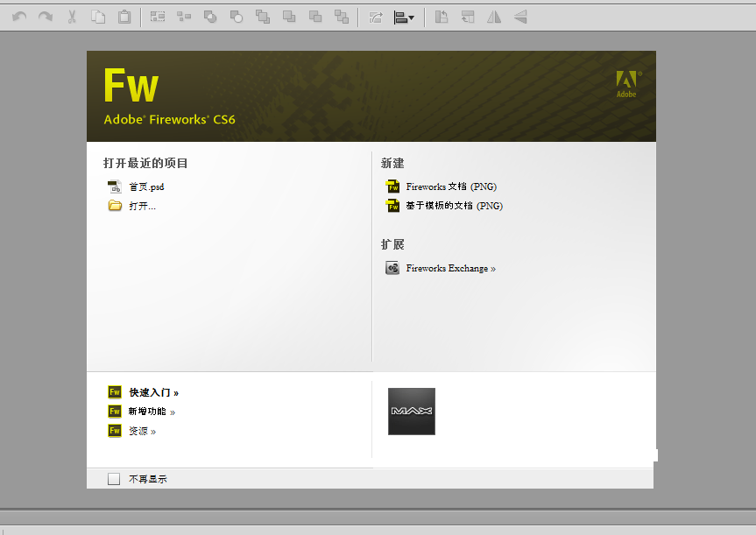Click the Bring to Front icon
This screenshot has height=535, width=756.
263,17
